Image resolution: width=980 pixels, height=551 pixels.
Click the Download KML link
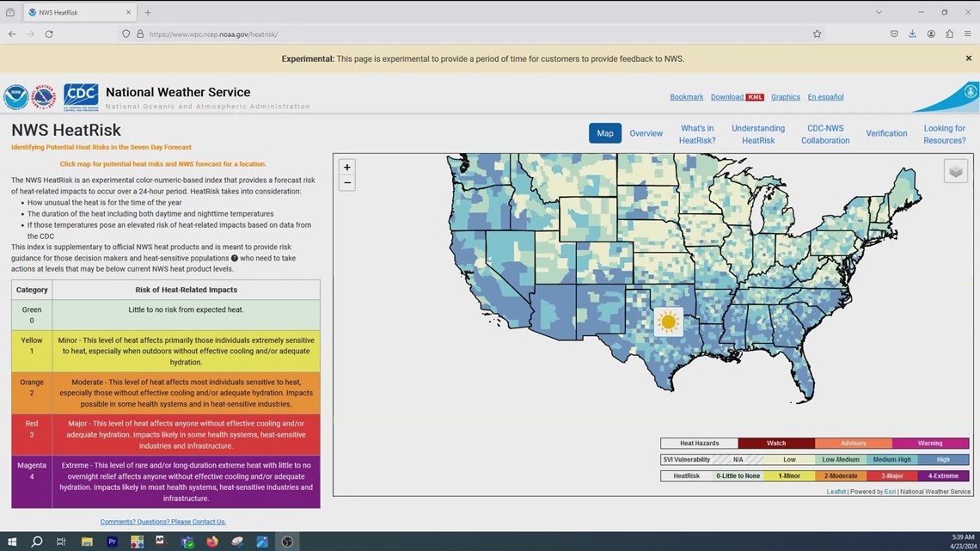pyautogui.click(x=736, y=96)
